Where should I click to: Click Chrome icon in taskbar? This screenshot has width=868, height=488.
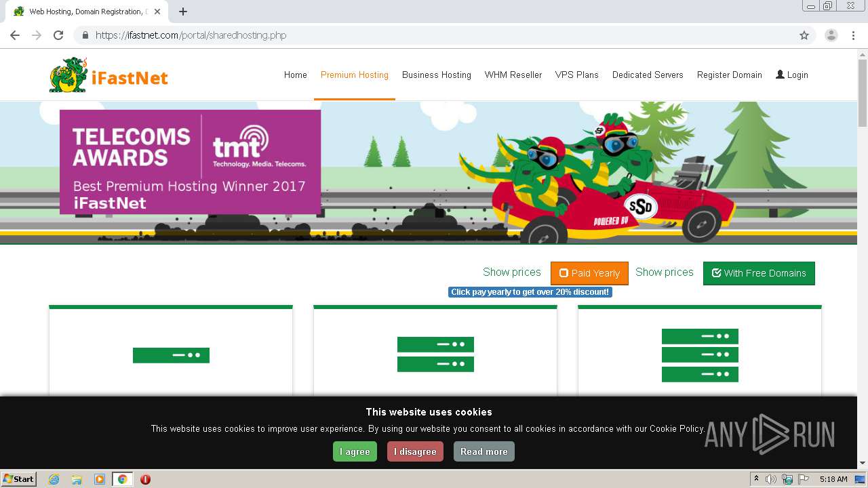click(122, 479)
